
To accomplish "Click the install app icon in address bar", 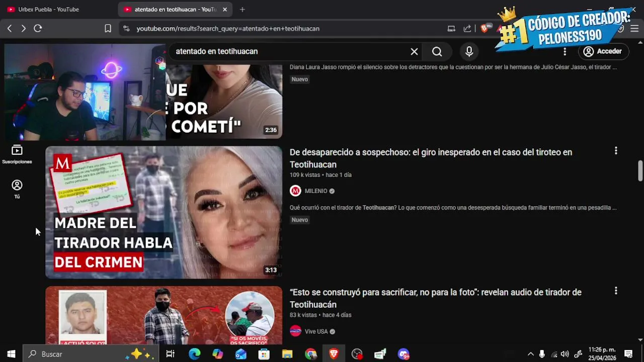I will pos(451,29).
